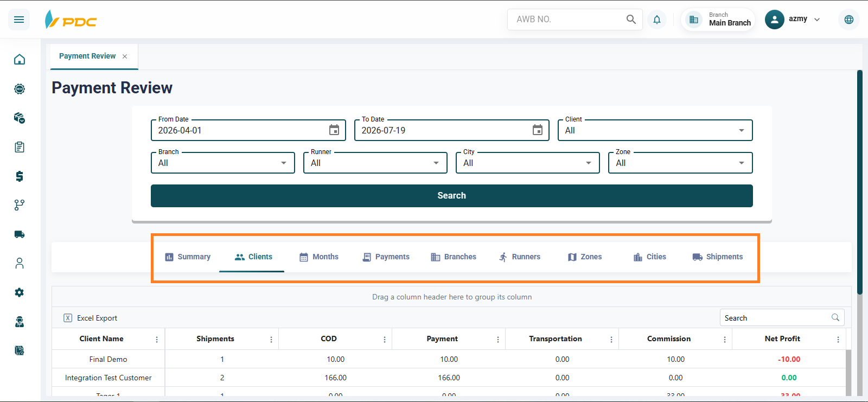The height and width of the screenshot is (402, 868).
Task: Open the clipboard sidebar icon
Action: click(x=20, y=147)
